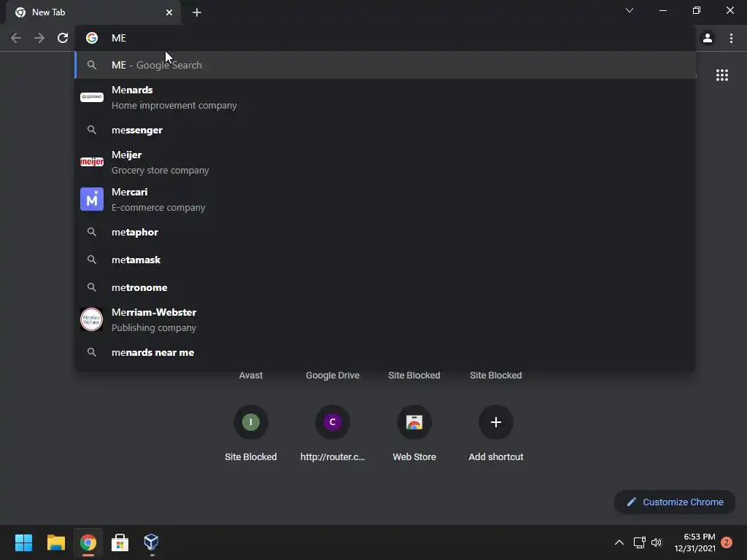Screen dimensions: 747x560
Task: Click magnifier icon beside messenger
Action: [x=92, y=130]
